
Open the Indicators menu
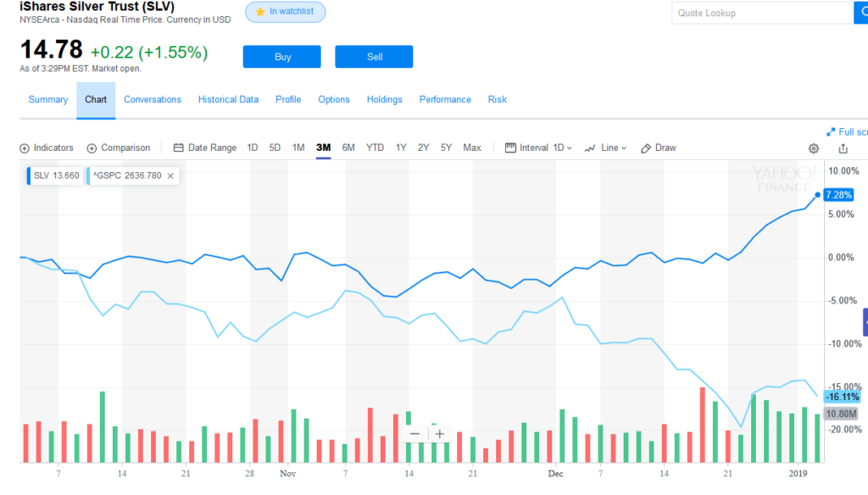click(47, 147)
